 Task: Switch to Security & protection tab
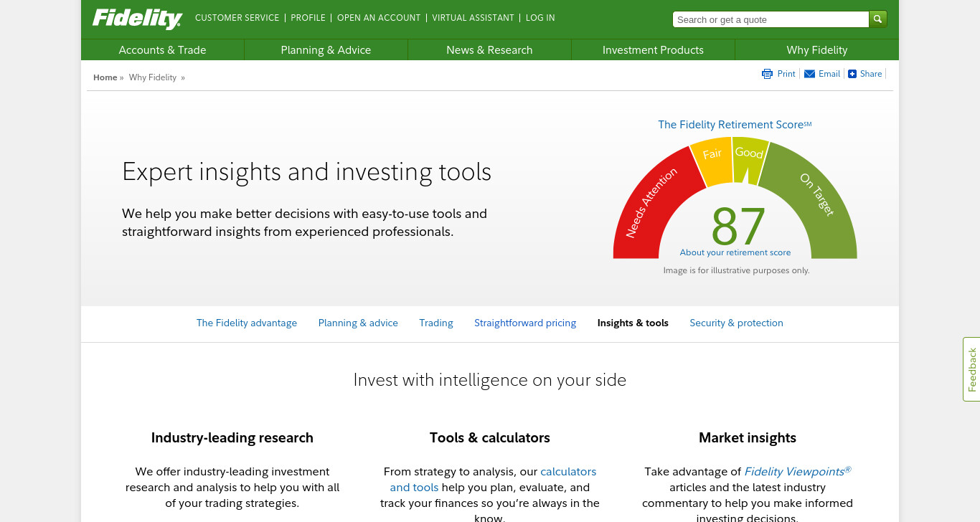point(736,323)
